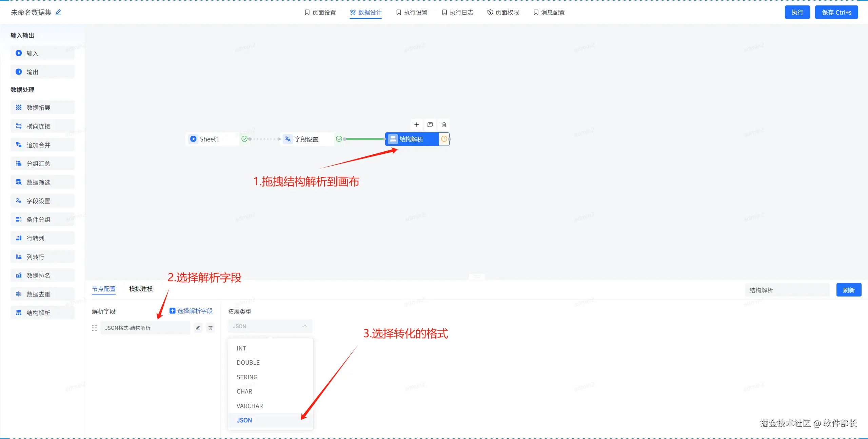Click the panel resize handle below canvas
Screen dimensions: 868x439
tap(476, 277)
